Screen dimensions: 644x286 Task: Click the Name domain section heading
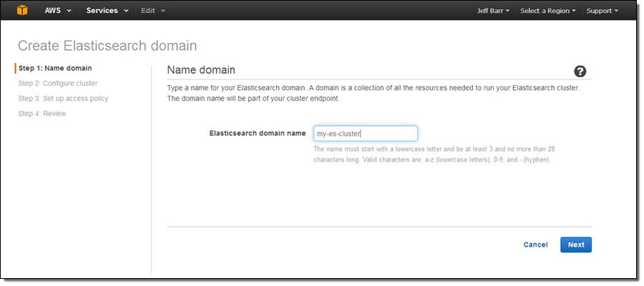coord(201,70)
